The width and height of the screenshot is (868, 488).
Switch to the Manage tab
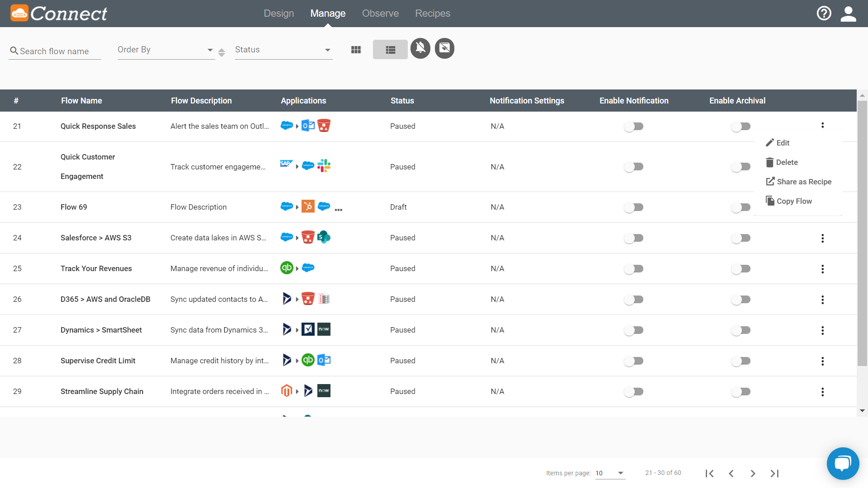coord(328,14)
